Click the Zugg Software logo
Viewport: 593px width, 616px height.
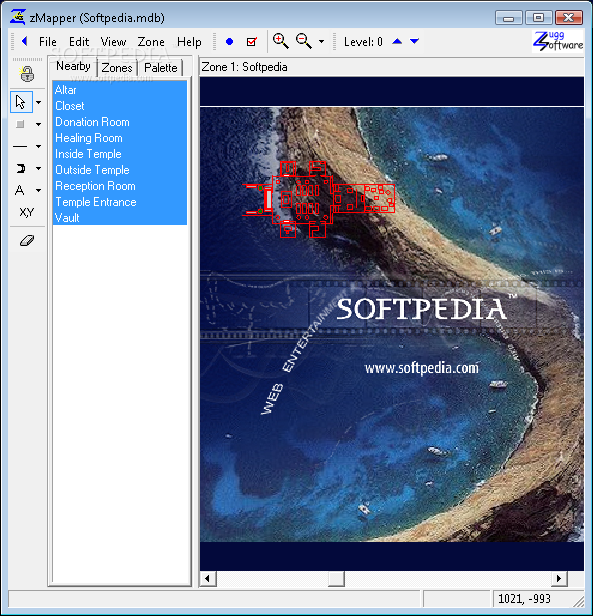click(x=558, y=41)
